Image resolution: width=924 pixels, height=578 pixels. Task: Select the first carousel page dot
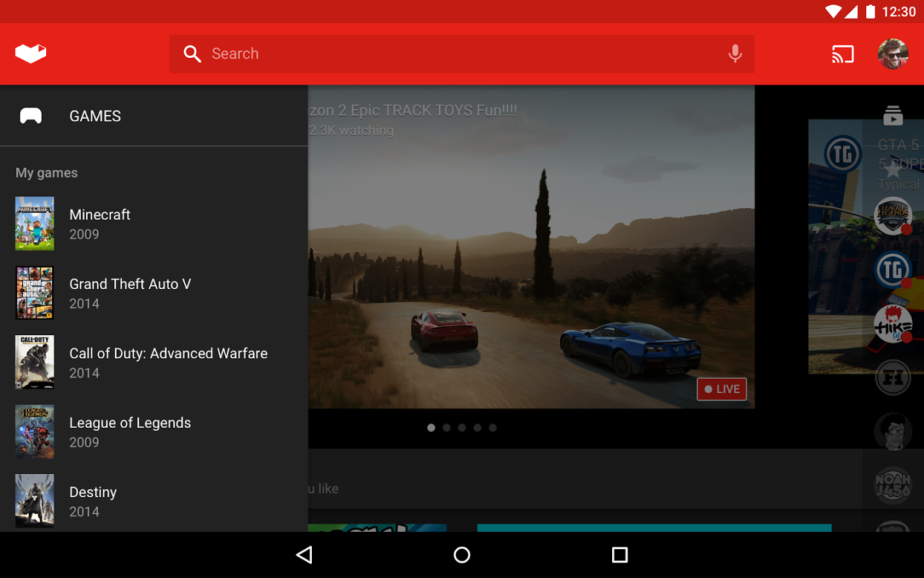tap(431, 428)
